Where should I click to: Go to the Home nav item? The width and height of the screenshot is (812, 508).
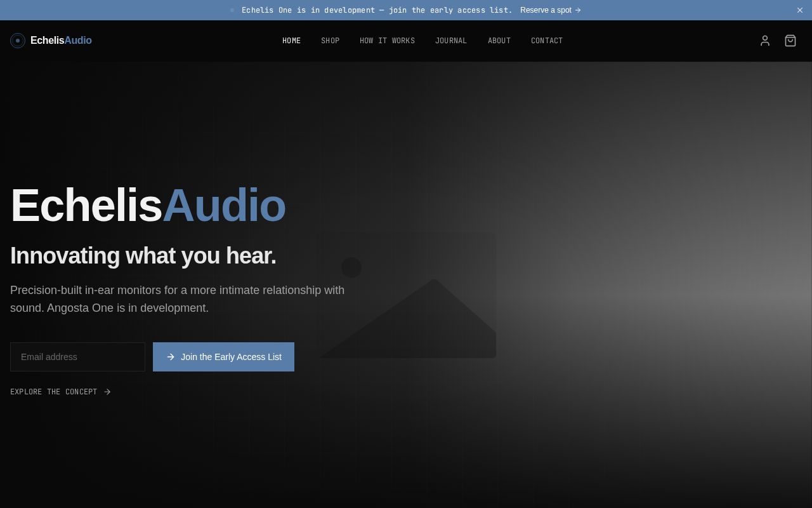coord(292,41)
